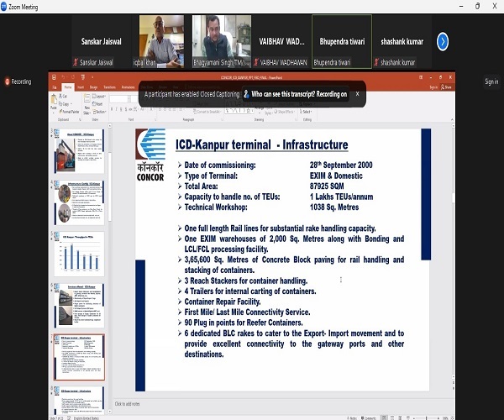The image size is (504, 420).
Task: Open the Animations ribbon tab
Action: pyautogui.click(x=128, y=87)
